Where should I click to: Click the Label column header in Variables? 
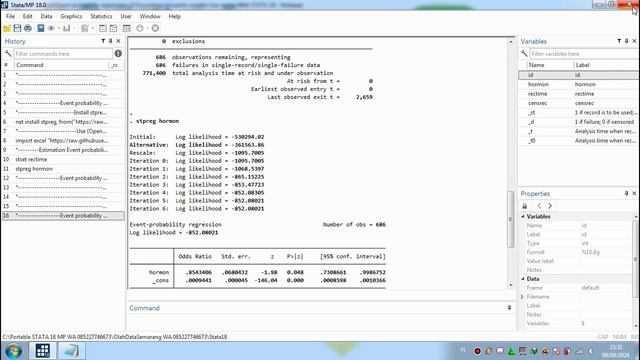(606, 65)
